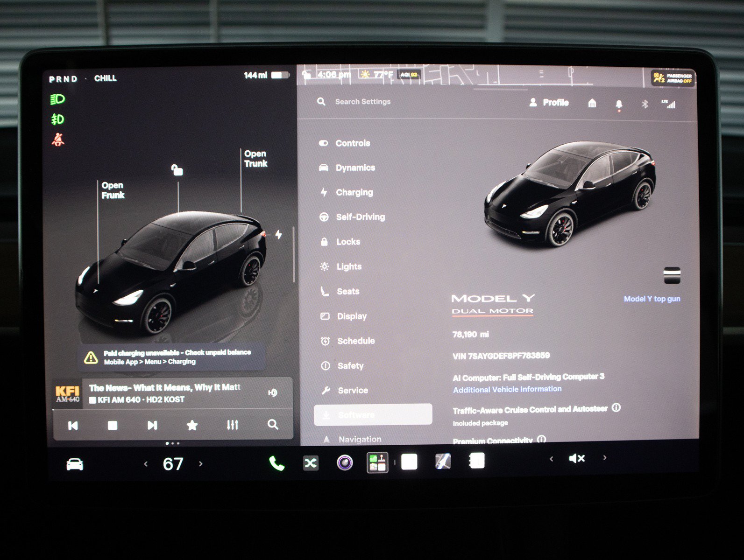Open the white square app
The width and height of the screenshot is (744, 560).
point(409,462)
